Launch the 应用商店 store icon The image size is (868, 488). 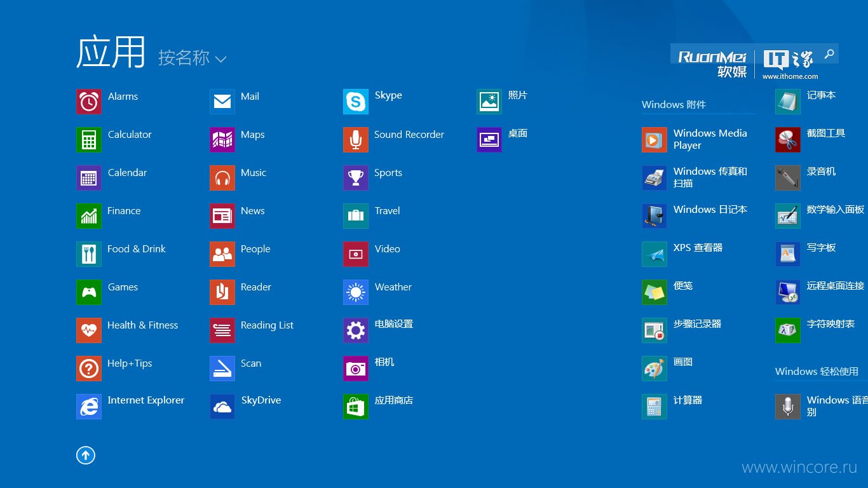[x=356, y=407]
